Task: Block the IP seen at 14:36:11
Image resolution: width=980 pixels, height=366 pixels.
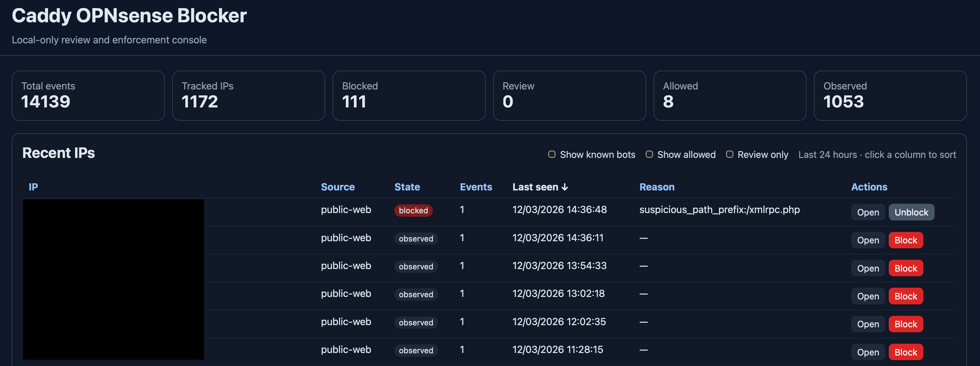Action: pyautogui.click(x=905, y=240)
